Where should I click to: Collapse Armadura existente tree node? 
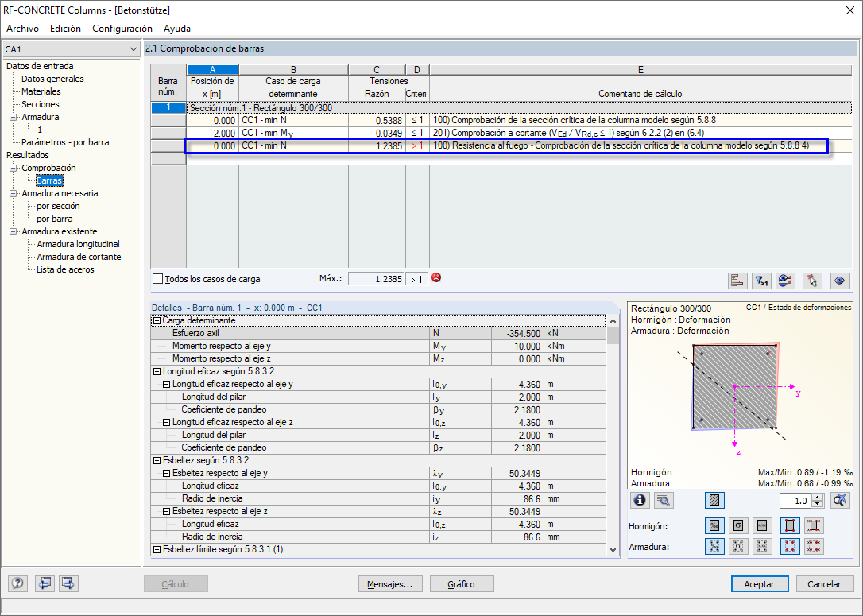(x=13, y=232)
